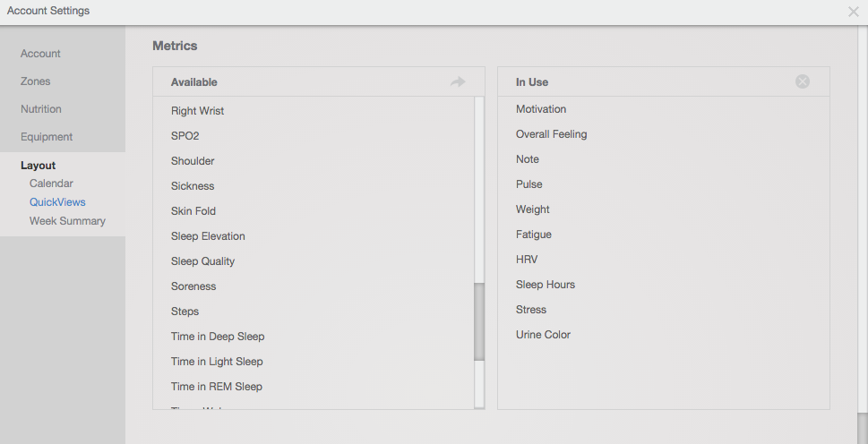Open the Zones settings section
The width and height of the screenshot is (868, 444).
click(x=36, y=81)
